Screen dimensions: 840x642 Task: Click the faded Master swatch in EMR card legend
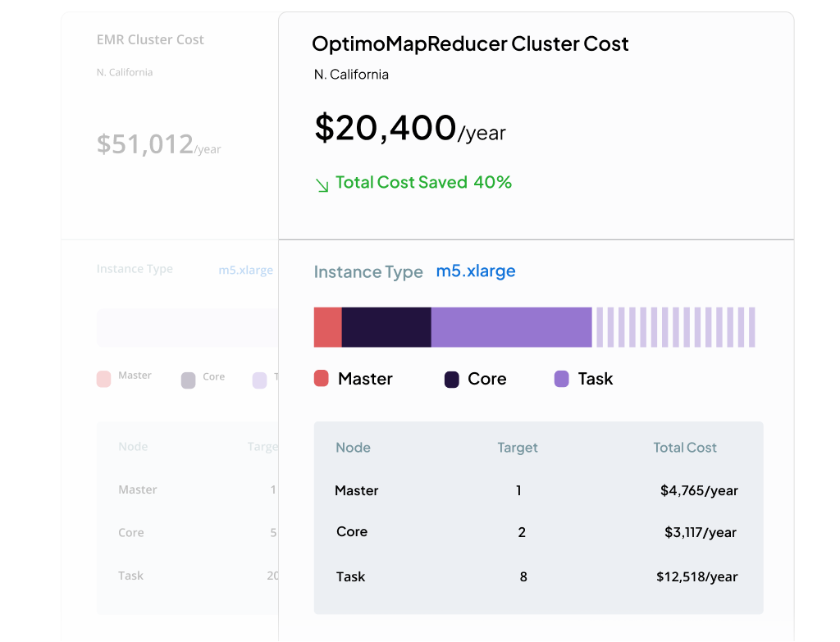point(103,379)
